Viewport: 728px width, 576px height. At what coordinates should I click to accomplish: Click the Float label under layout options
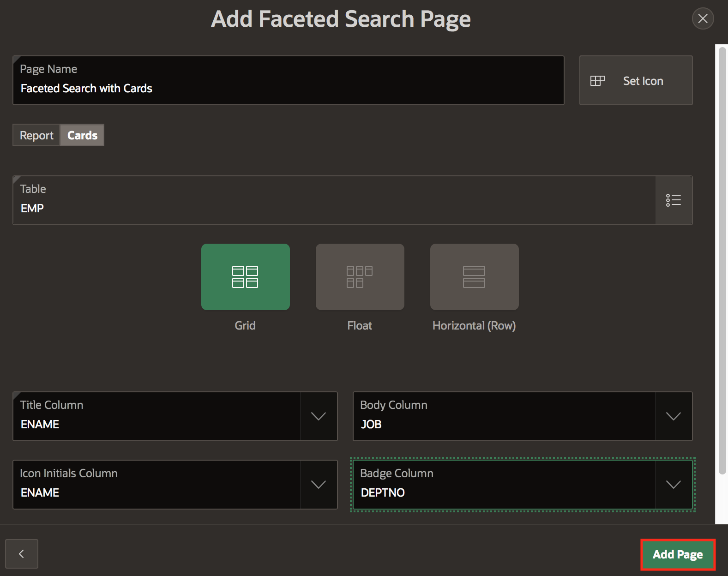tap(360, 325)
